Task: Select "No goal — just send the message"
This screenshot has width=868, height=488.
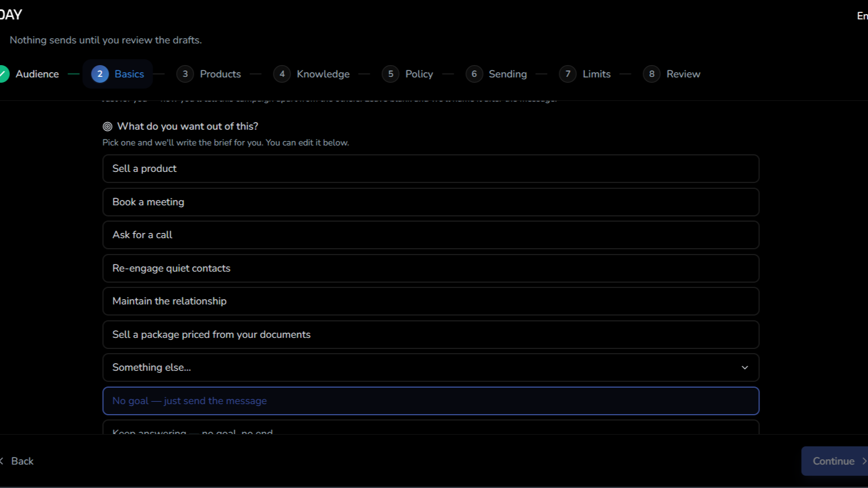Action: pos(431,401)
